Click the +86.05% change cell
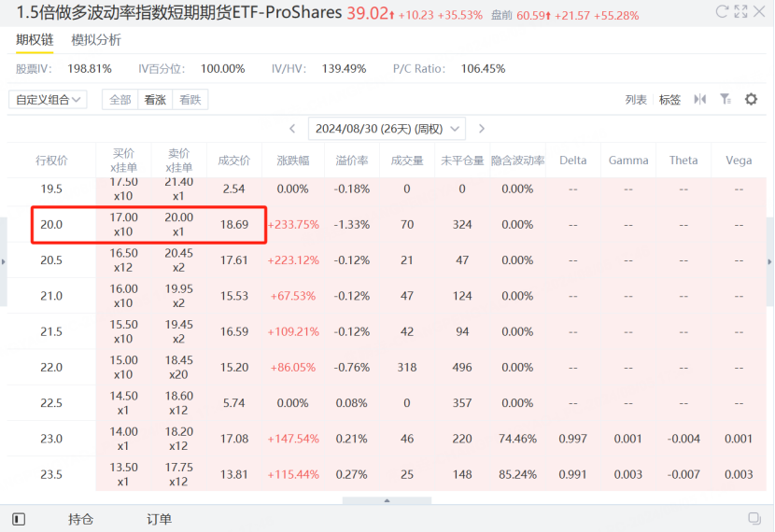This screenshot has width=775, height=532. 293,367
